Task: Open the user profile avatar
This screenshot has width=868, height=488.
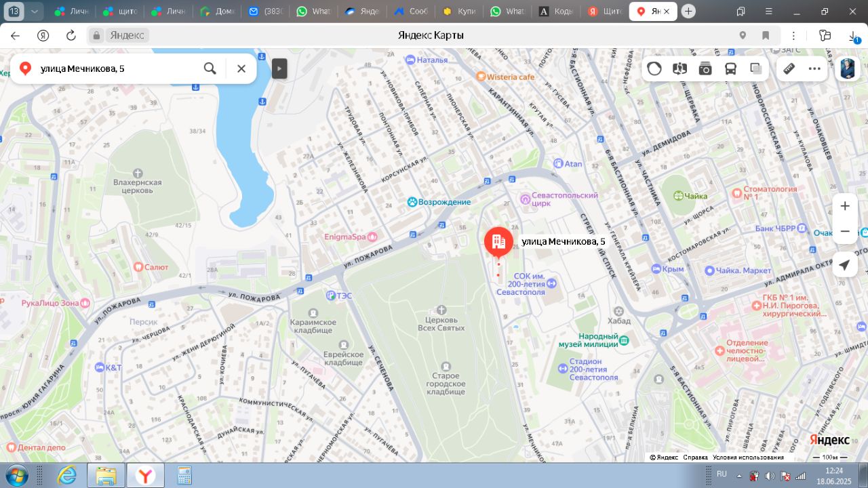Action: [x=848, y=68]
